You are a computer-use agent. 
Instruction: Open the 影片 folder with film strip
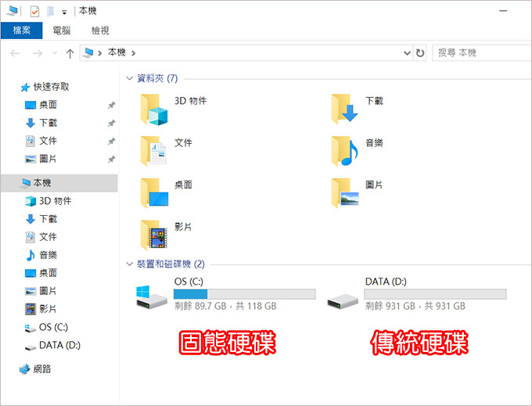pyautogui.click(x=154, y=235)
